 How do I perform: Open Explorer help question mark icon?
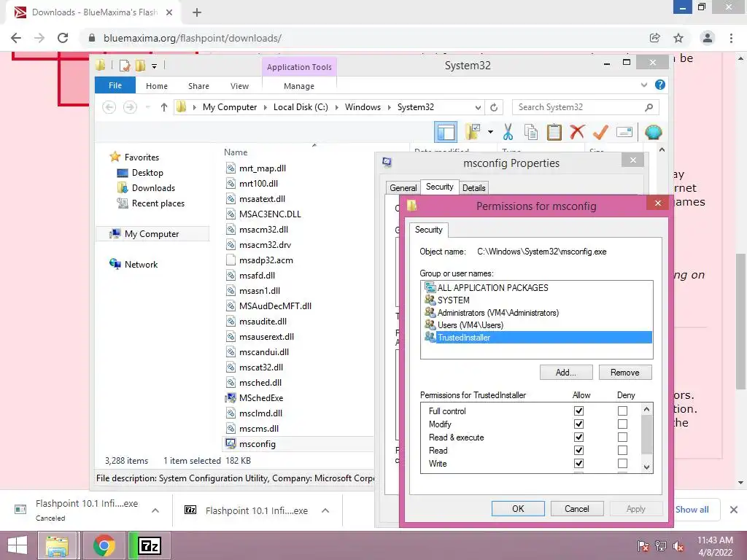tap(659, 85)
